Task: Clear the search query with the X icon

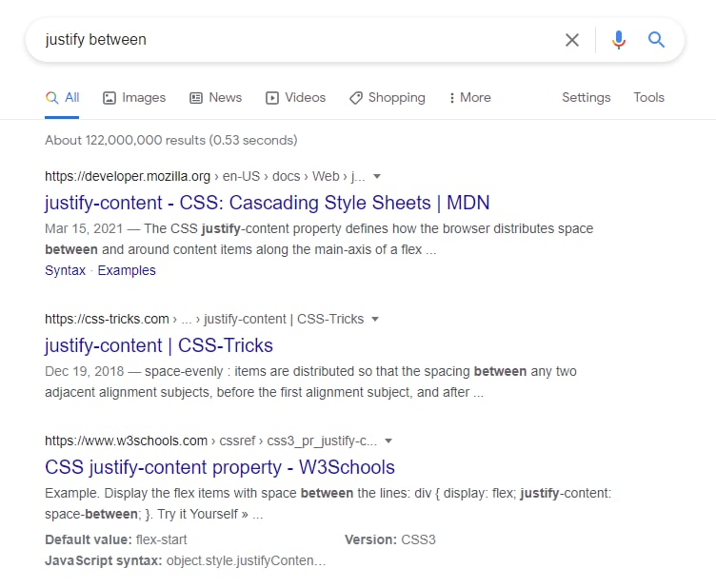Action: click(572, 40)
